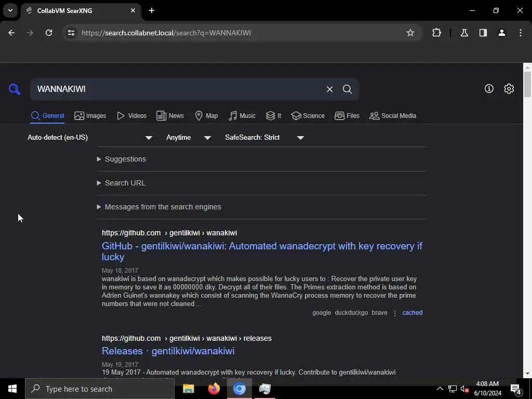This screenshot has width=532, height=399.
Task: Open the tab search dropdown arrow
Action: [10, 10]
